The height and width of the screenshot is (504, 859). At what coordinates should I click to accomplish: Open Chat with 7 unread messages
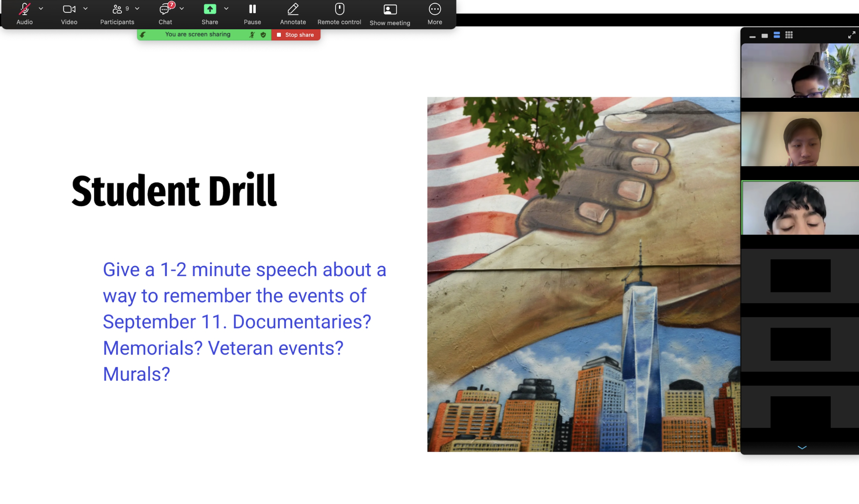click(165, 10)
